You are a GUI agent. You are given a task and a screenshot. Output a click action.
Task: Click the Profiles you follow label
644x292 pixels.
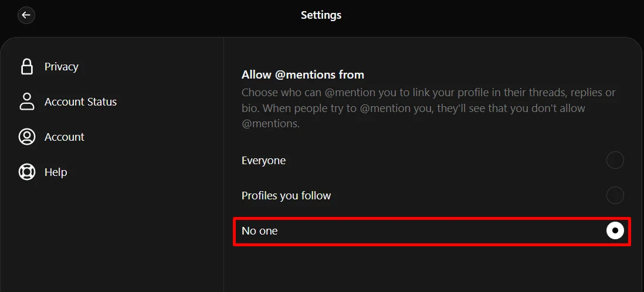[x=286, y=196]
